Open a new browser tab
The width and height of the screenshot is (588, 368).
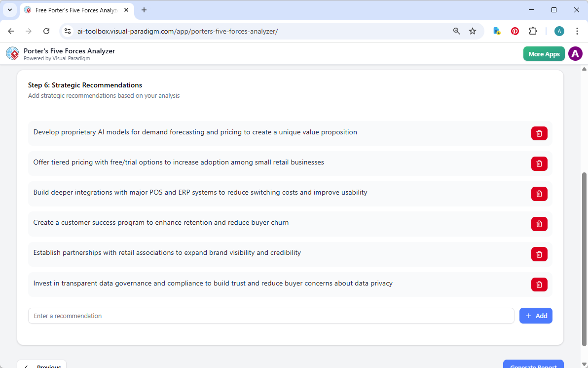point(144,10)
